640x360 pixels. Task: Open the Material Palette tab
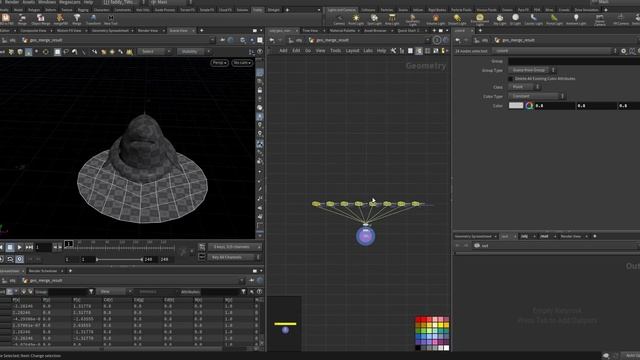tap(342, 31)
